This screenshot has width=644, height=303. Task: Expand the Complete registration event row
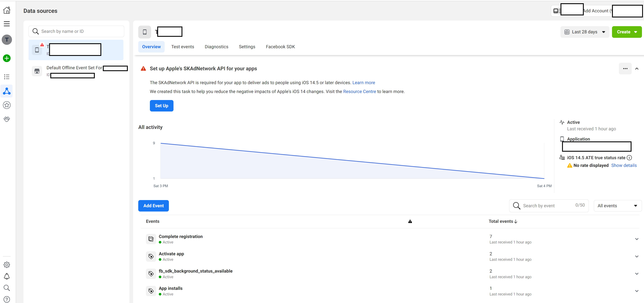pos(636,239)
